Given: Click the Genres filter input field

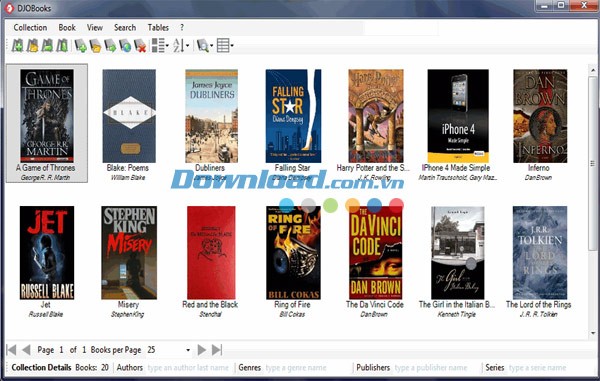Looking at the screenshot, I should point(306,368).
